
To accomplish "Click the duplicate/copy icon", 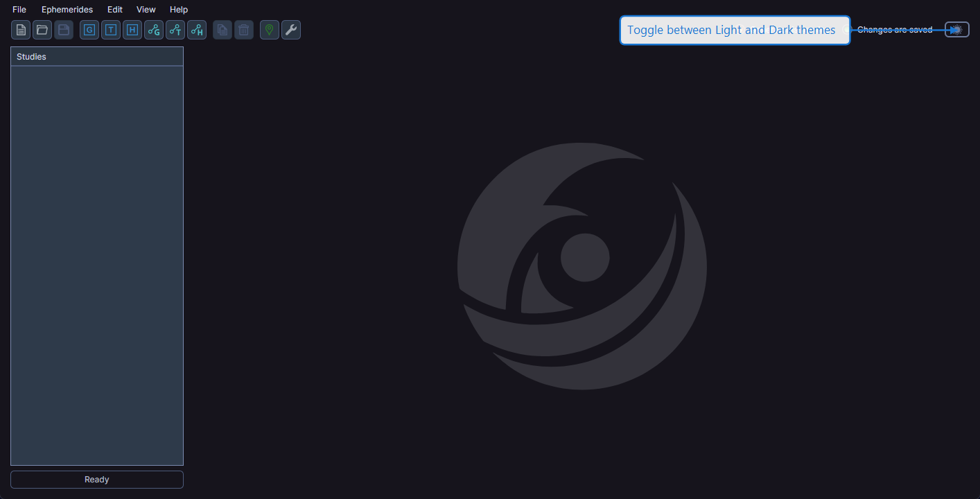I will [x=222, y=30].
